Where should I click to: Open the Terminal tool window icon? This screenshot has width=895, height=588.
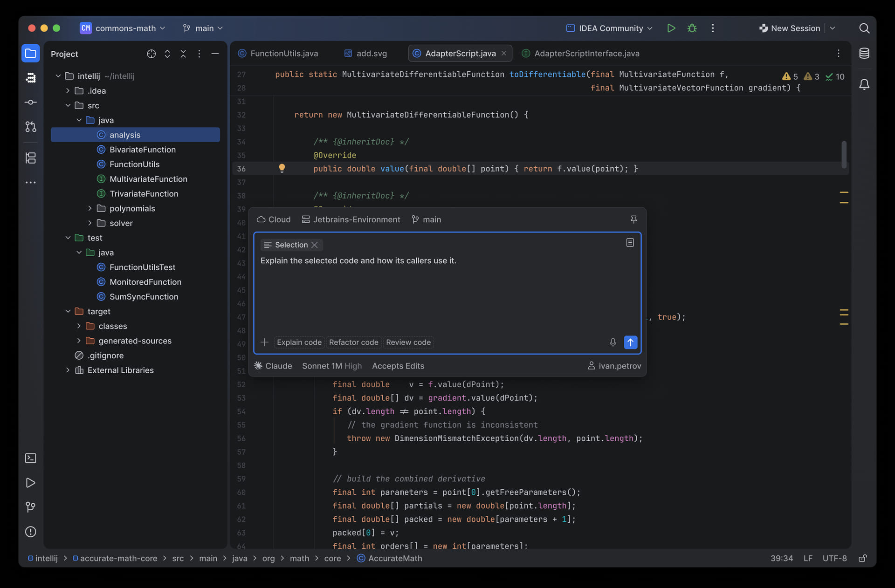tap(31, 458)
